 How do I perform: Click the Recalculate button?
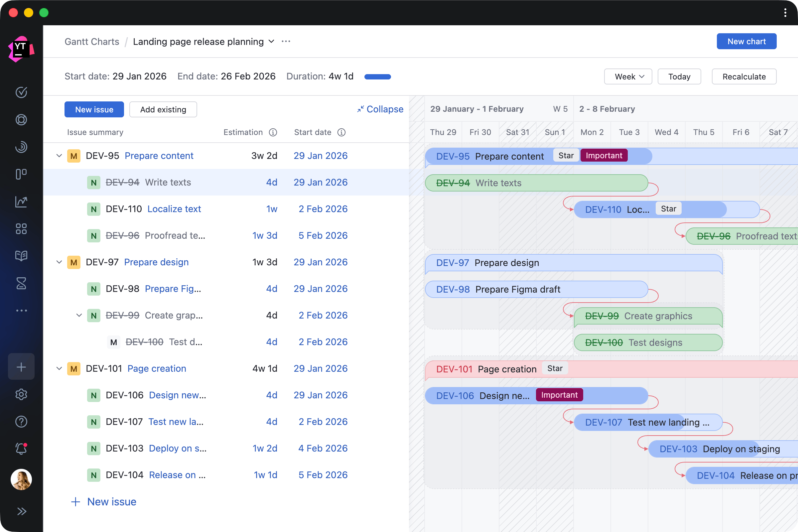pos(744,77)
